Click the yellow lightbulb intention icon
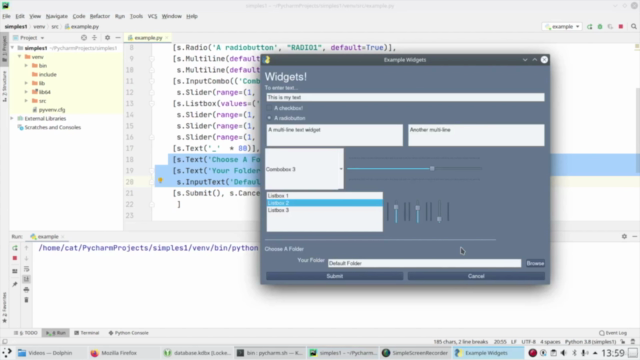The height and width of the screenshot is (360, 640). coord(160,181)
